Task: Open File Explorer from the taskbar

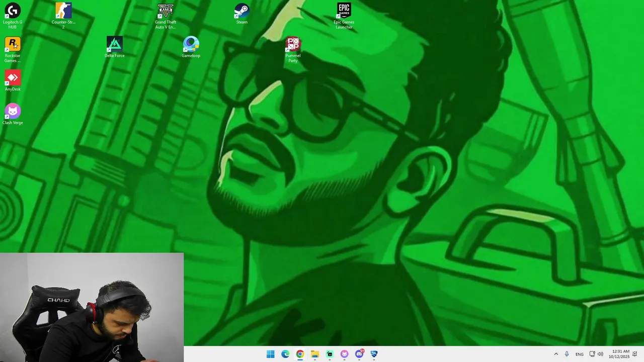Action: coord(315,354)
